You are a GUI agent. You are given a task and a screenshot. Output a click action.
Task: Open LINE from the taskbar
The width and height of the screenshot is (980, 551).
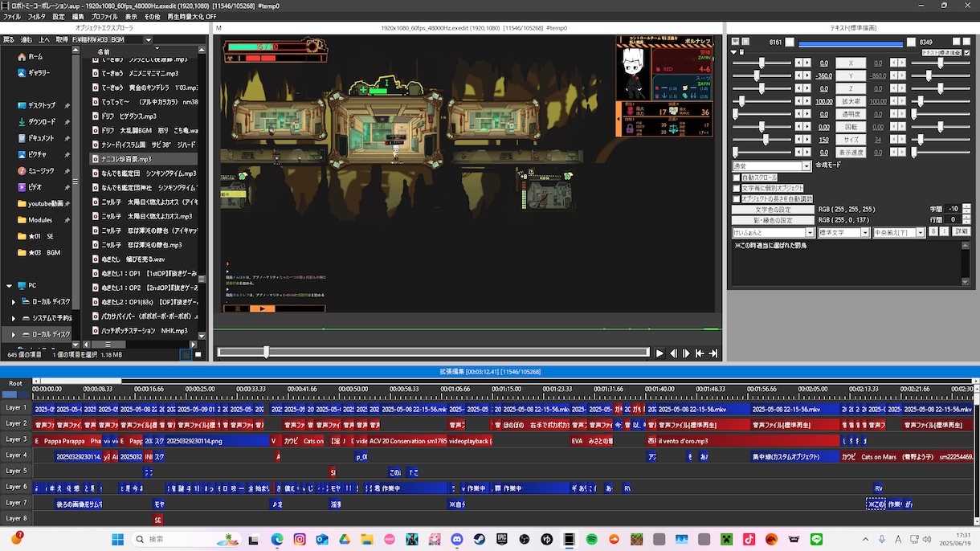(x=817, y=539)
